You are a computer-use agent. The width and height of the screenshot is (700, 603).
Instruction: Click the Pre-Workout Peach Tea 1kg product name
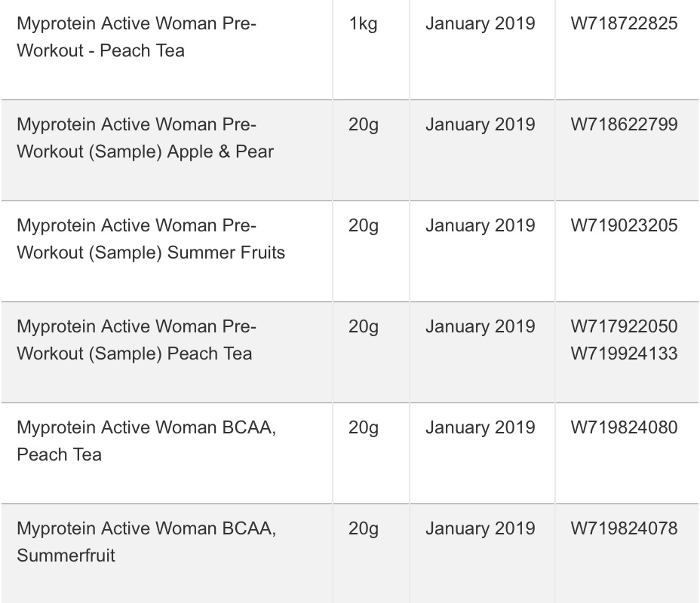pyautogui.click(x=137, y=37)
